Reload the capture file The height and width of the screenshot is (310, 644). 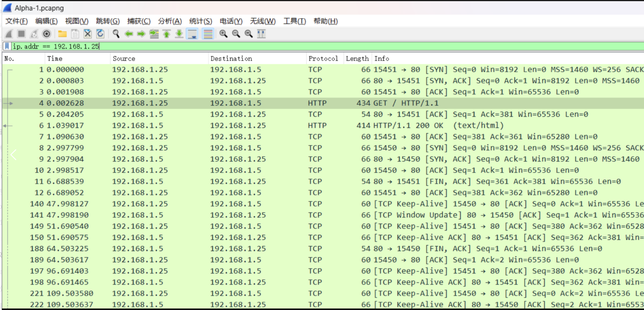pos(100,34)
